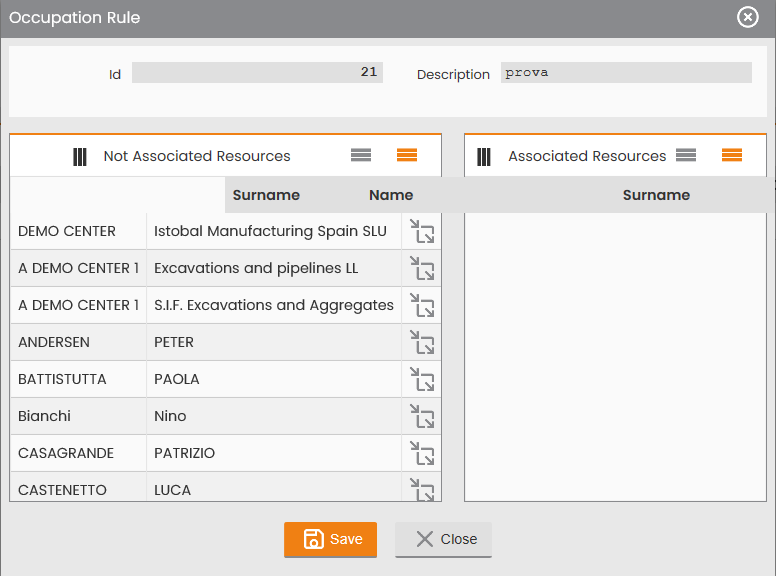
Task: Select gray list view icon in Not Associated Resources
Action: (x=361, y=155)
